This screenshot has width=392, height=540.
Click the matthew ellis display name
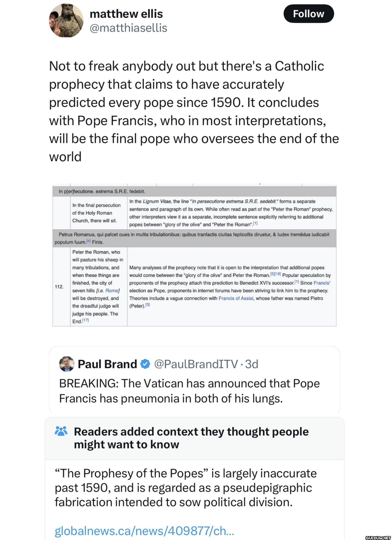(x=126, y=14)
